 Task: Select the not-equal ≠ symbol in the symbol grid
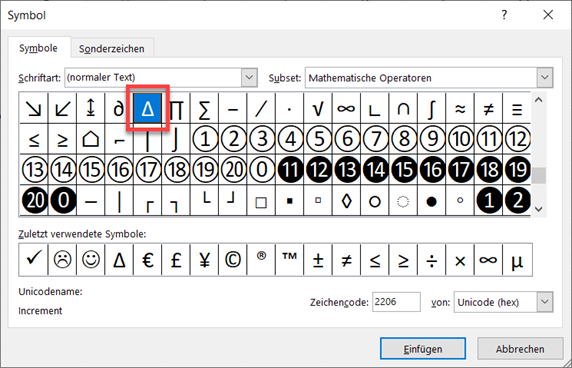pyautogui.click(x=489, y=109)
